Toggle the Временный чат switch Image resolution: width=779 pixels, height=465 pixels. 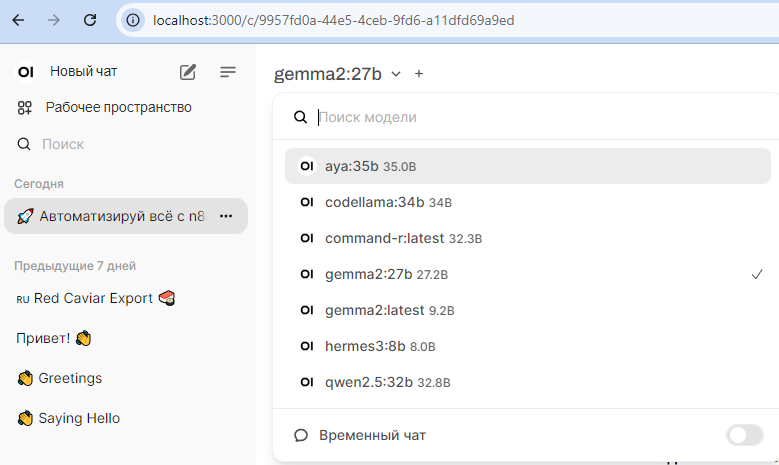745,435
